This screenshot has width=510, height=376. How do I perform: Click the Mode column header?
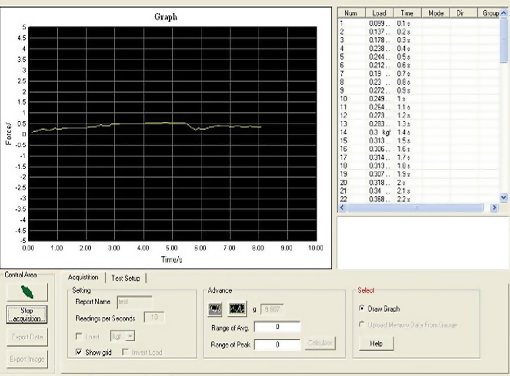[435, 13]
